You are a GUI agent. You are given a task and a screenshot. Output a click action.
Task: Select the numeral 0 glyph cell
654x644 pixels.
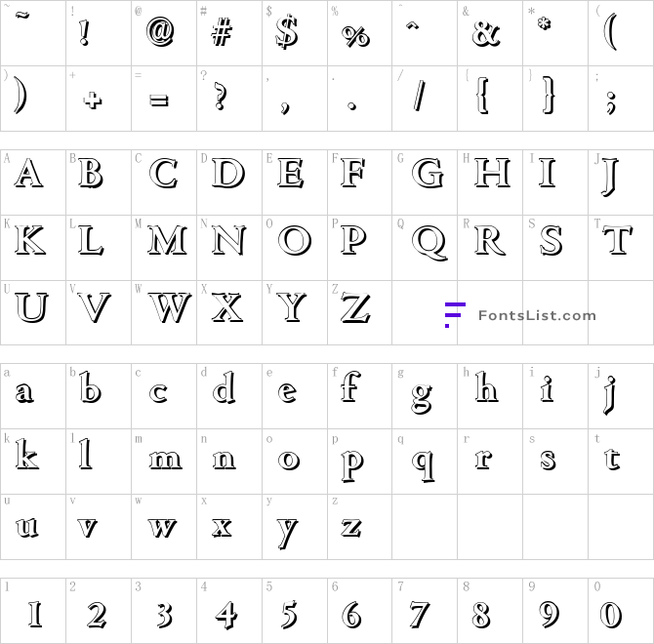pos(621,611)
